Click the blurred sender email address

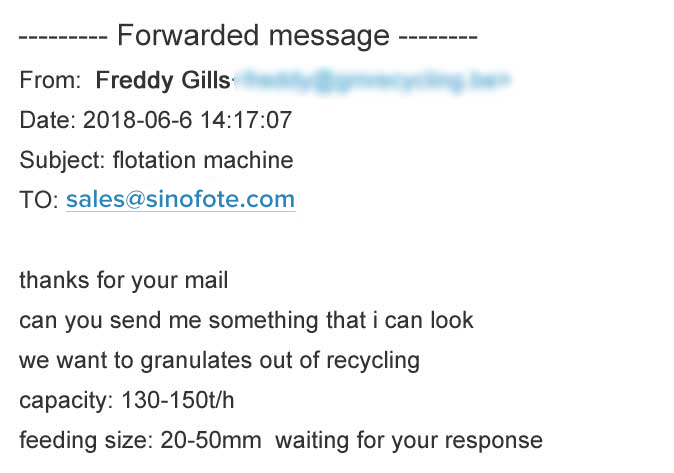tap(372, 80)
